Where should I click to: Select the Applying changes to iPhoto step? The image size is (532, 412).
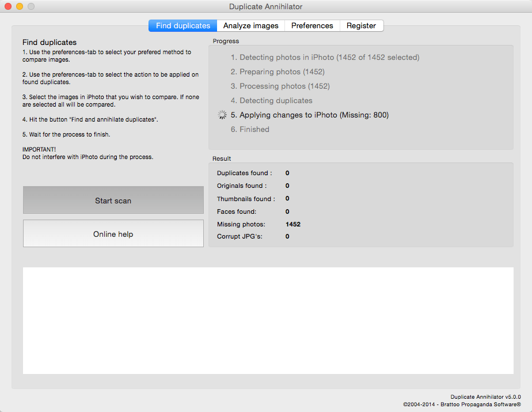(x=309, y=115)
